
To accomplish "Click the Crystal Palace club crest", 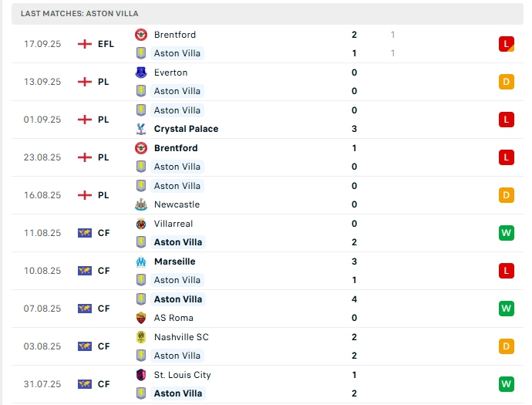I will pyautogui.click(x=141, y=129).
